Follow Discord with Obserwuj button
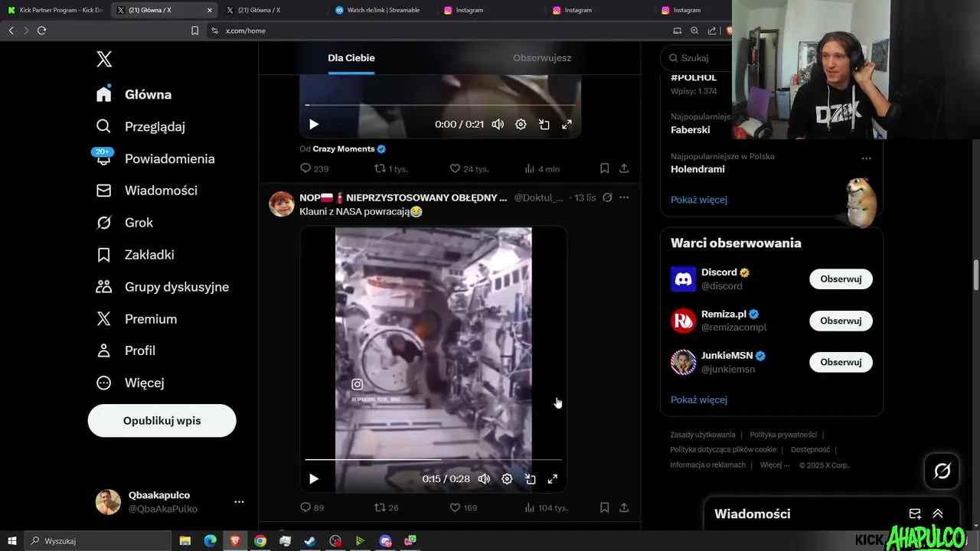Viewport: 980px width, 551px height. pos(841,279)
